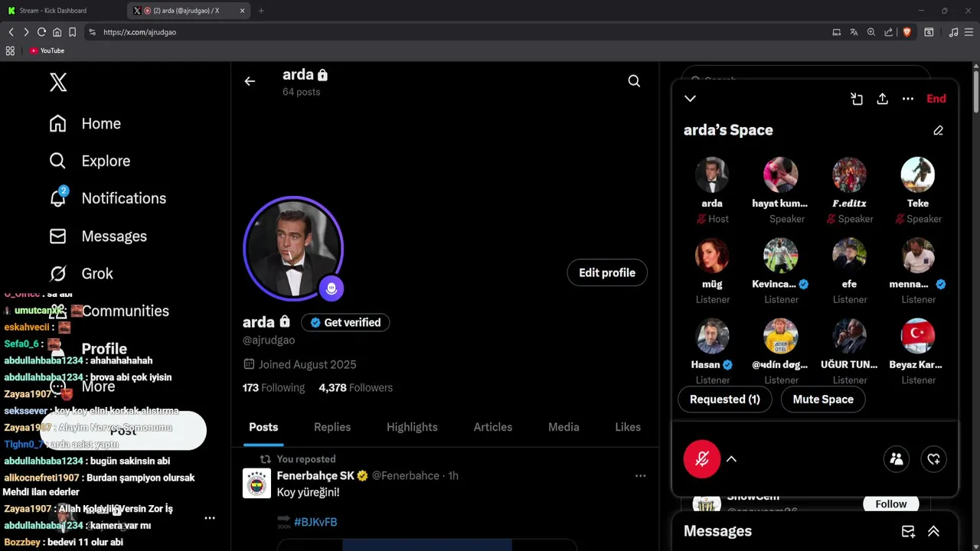Open the Brave Shields lion icon

tap(906, 32)
